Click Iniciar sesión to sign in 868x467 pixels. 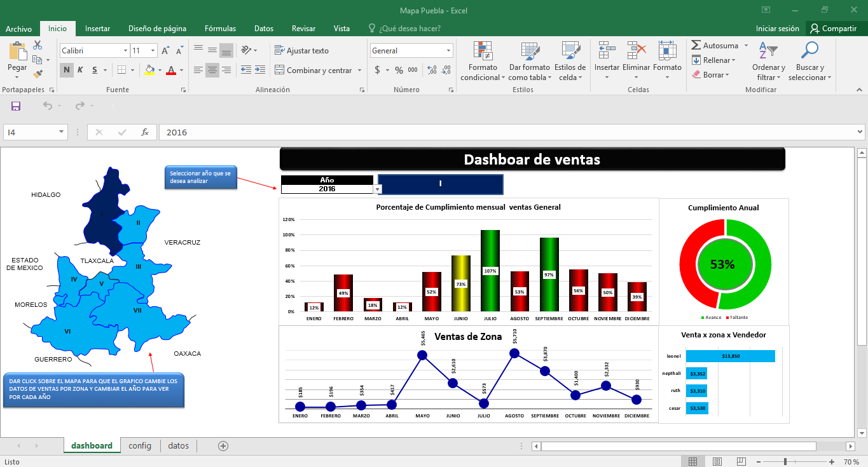(777, 29)
